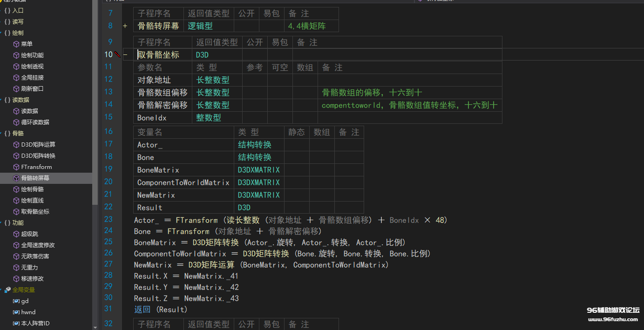Open 取骨骼坐标 in the sidebar tree
Screen dimensions: 644x330
click(35, 212)
